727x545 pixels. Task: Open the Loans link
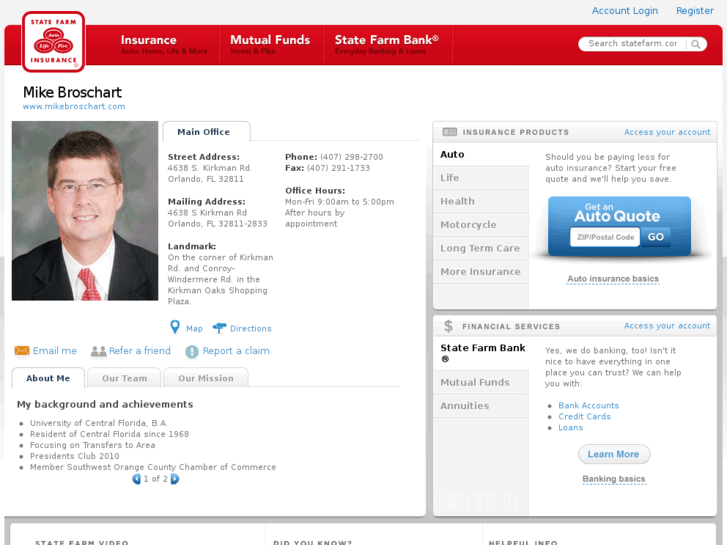570,428
